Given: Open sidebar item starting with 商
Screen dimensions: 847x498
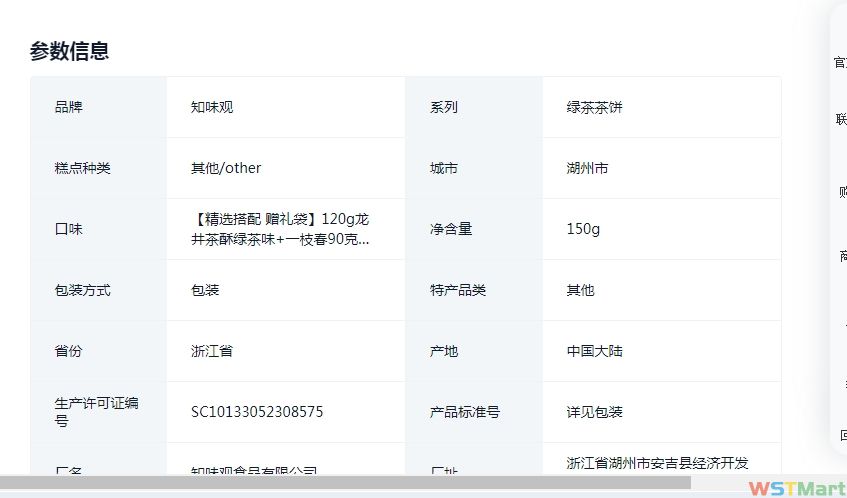Looking at the screenshot, I should coord(842,256).
